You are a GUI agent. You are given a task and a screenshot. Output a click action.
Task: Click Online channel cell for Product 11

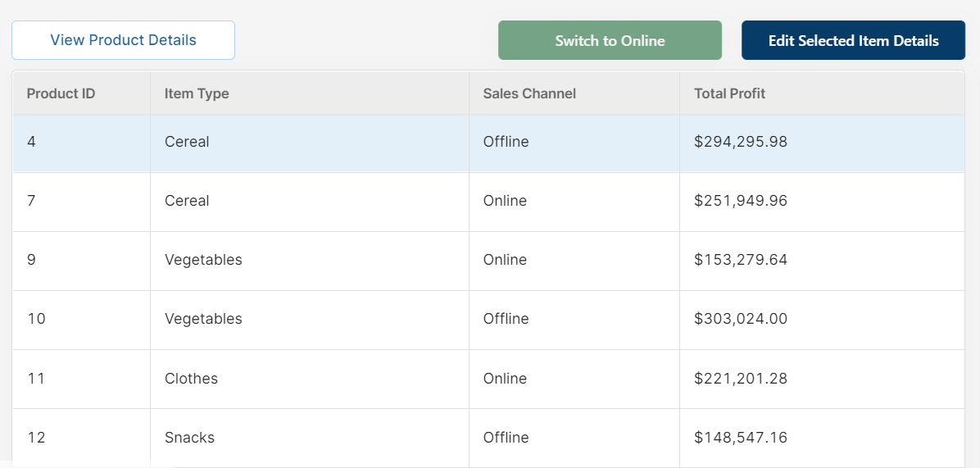tap(574, 379)
